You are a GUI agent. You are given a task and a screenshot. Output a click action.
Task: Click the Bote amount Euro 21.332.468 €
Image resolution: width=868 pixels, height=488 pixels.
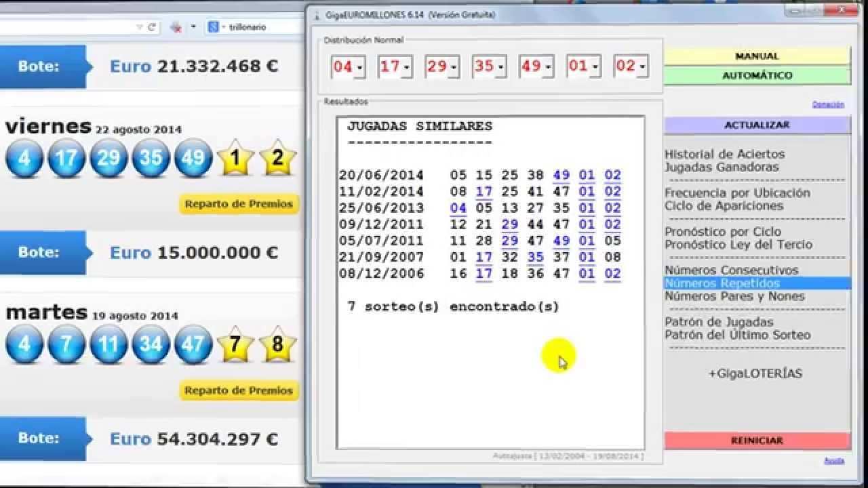tap(194, 66)
